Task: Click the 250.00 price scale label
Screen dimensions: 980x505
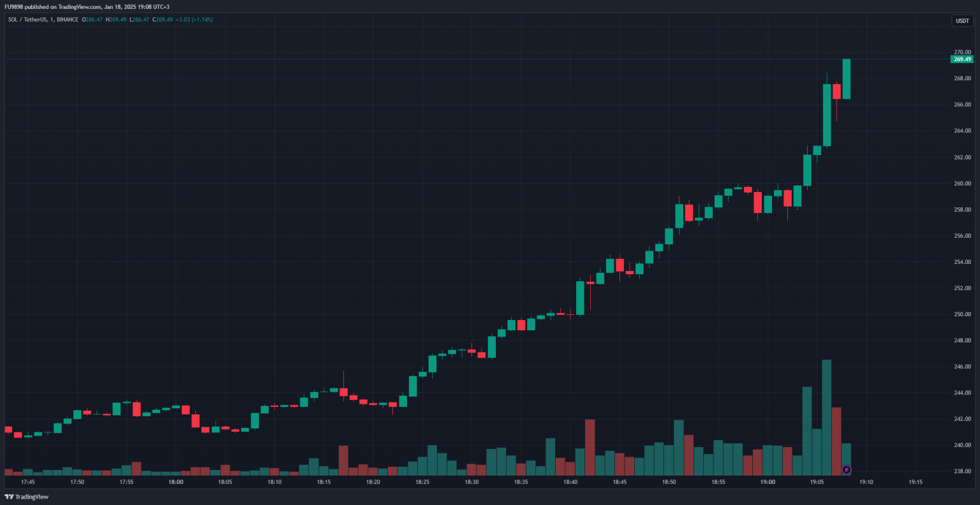Action: 962,314
